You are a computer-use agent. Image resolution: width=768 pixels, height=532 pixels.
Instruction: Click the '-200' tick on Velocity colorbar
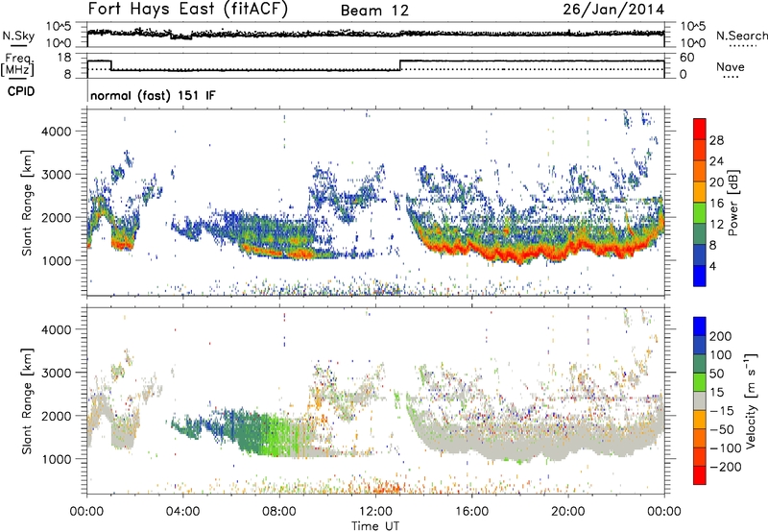tap(726, 467)
